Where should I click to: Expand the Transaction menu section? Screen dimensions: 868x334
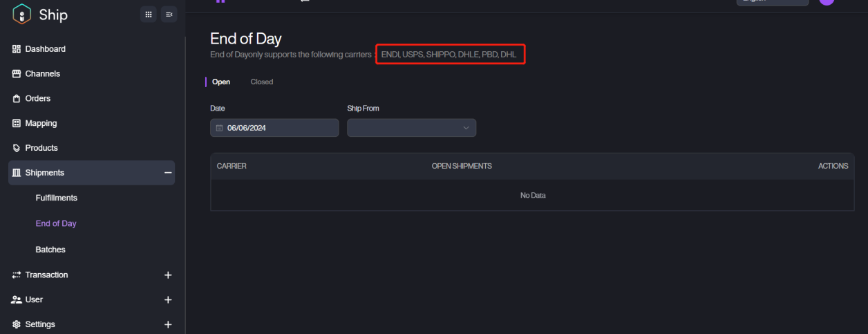click(x=167, y=275)
